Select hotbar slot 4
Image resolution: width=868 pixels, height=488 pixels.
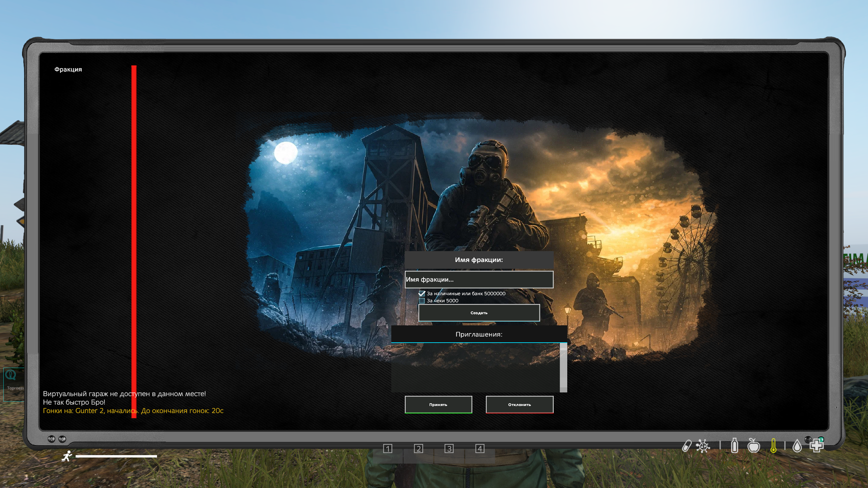[x=480, y=449]
